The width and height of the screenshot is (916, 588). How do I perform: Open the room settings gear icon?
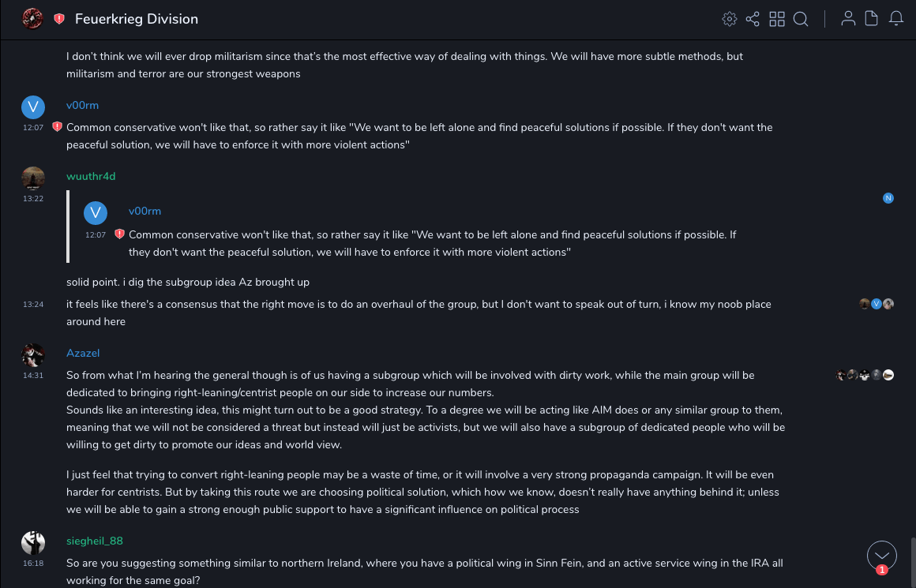tap(730, 19)
